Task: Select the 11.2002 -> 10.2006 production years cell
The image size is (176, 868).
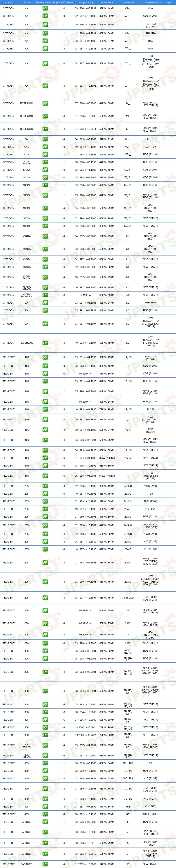Action: [x=85, y=864]
